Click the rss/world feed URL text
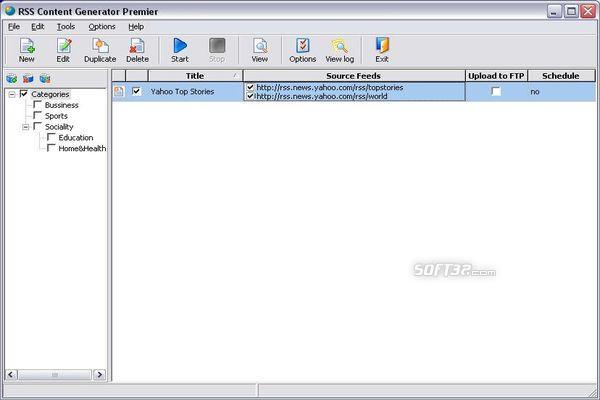Screen dimensions: 600x400 pyautogui.click(x=321, y=96)
